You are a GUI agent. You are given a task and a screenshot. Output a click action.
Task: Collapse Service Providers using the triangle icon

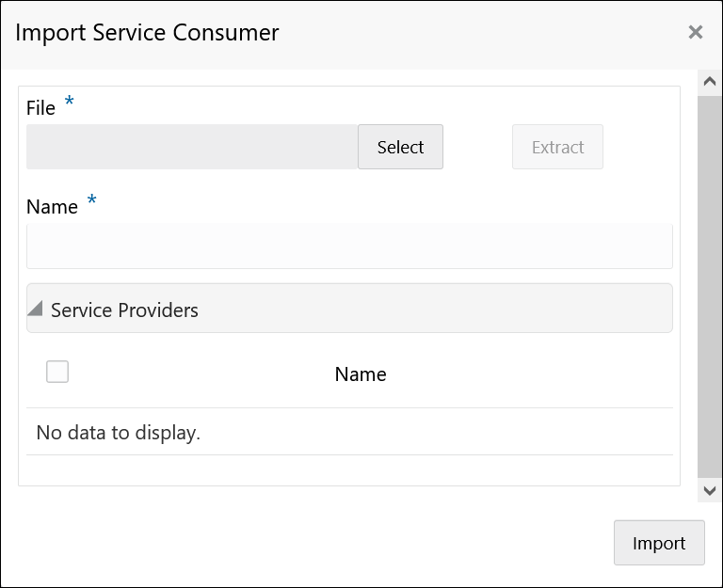pos(36,309)
